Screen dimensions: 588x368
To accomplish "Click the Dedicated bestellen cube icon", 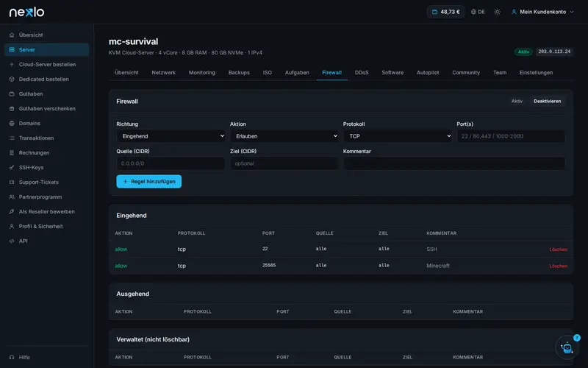I will (x=12, y=79).
